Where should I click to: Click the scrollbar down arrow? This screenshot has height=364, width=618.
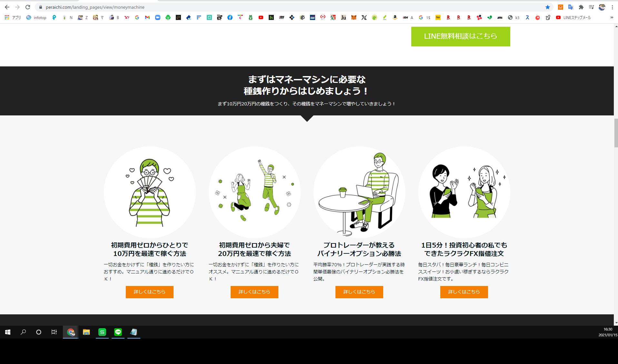tap(616, 323)
